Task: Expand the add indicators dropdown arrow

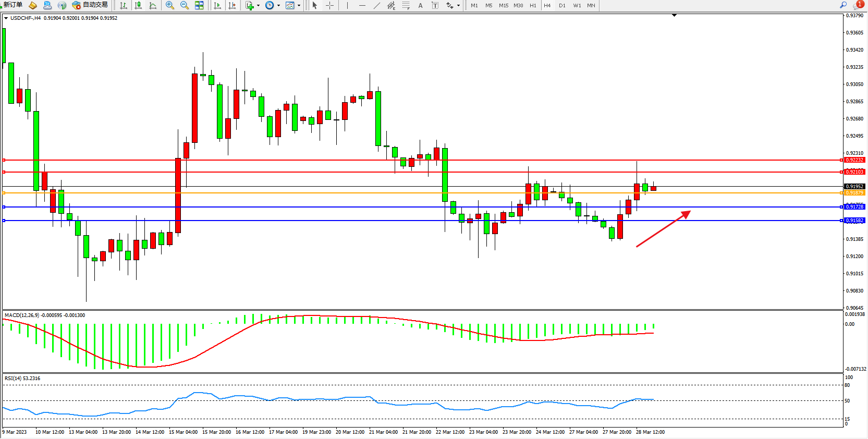Action: coord(258,6)
